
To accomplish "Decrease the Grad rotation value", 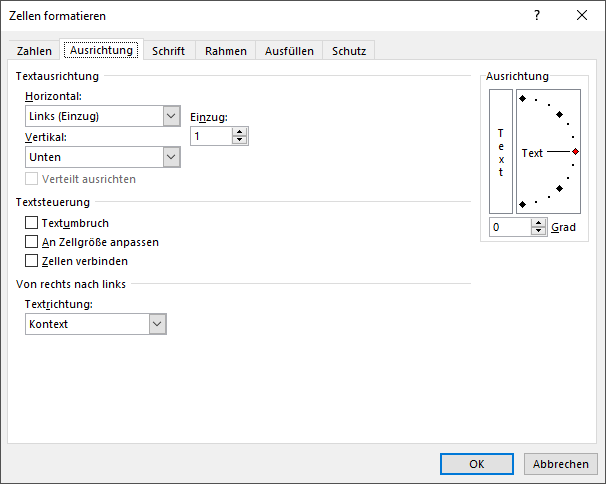I will coord(539,232).
